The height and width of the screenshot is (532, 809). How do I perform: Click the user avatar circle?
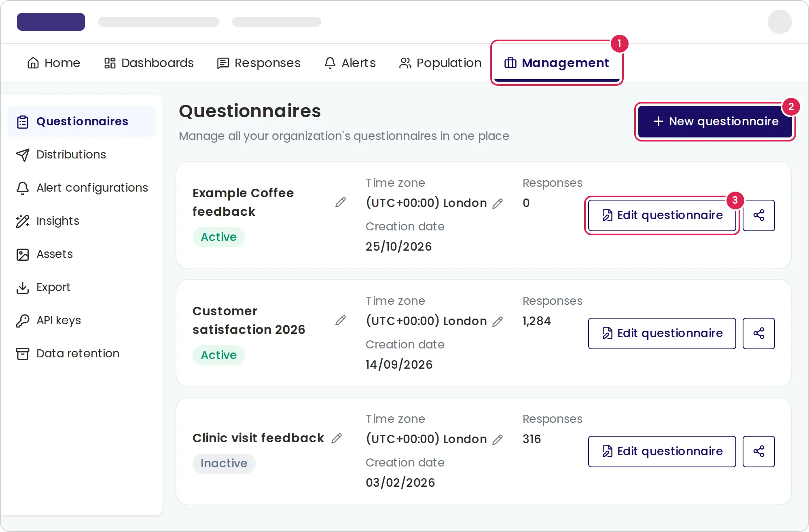(x=779, y=22)
